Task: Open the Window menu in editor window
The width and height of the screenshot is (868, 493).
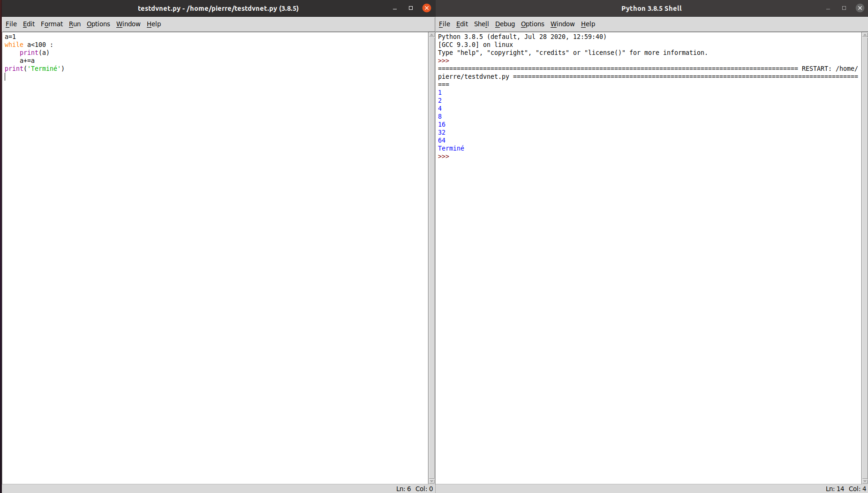Action: (x=128, y=24)
